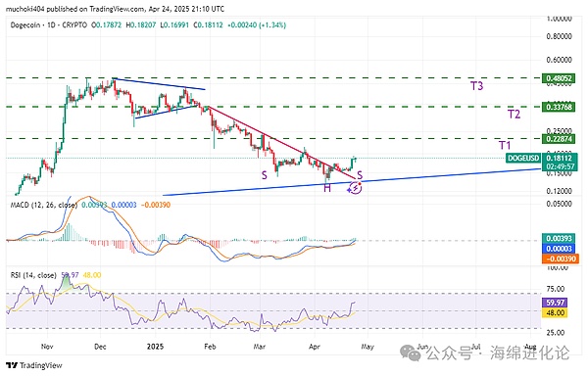
Task: Select the H head label
Action: coord(327,188)
